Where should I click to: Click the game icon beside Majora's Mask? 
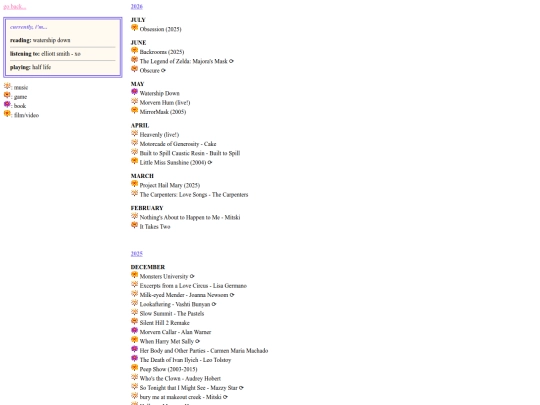tap(135, 60)
